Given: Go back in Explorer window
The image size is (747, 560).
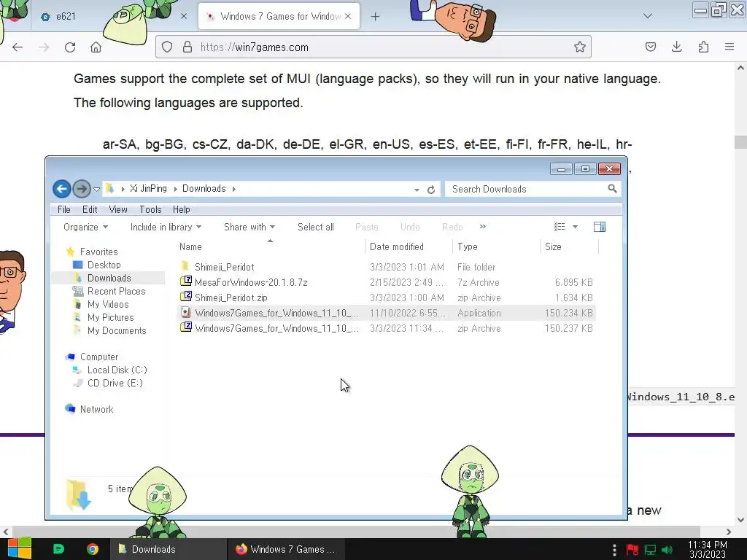Looking at the screenshot, I should [x=61, y=189].
